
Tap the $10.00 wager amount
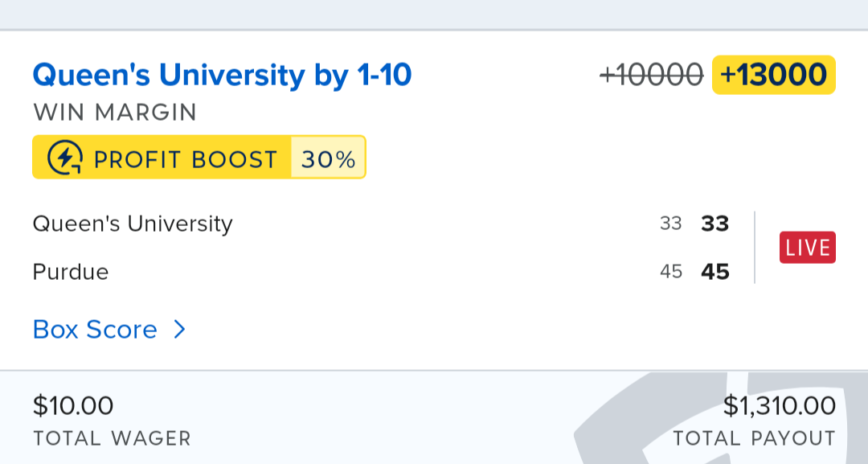pyautogui.click(x=73, y=406)
